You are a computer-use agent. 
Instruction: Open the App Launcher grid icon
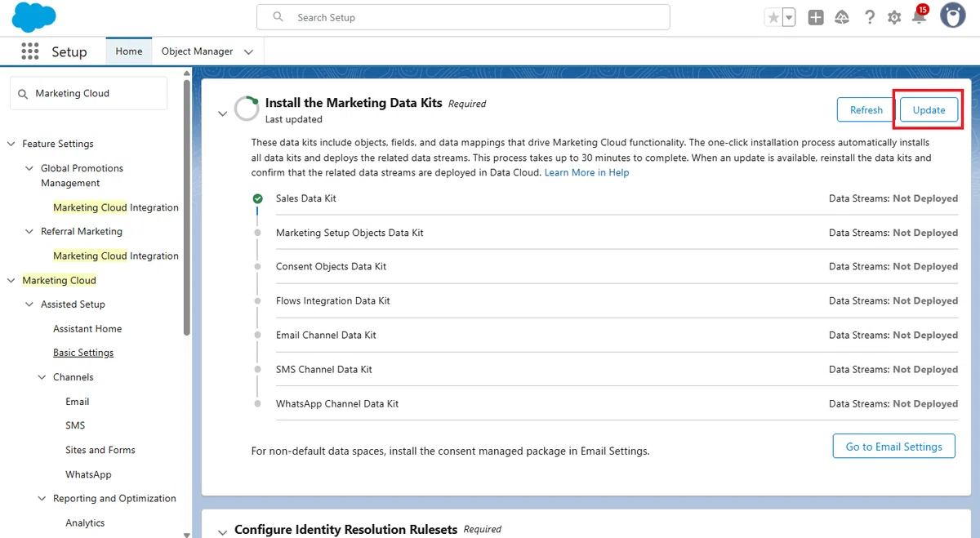[30, 51]
